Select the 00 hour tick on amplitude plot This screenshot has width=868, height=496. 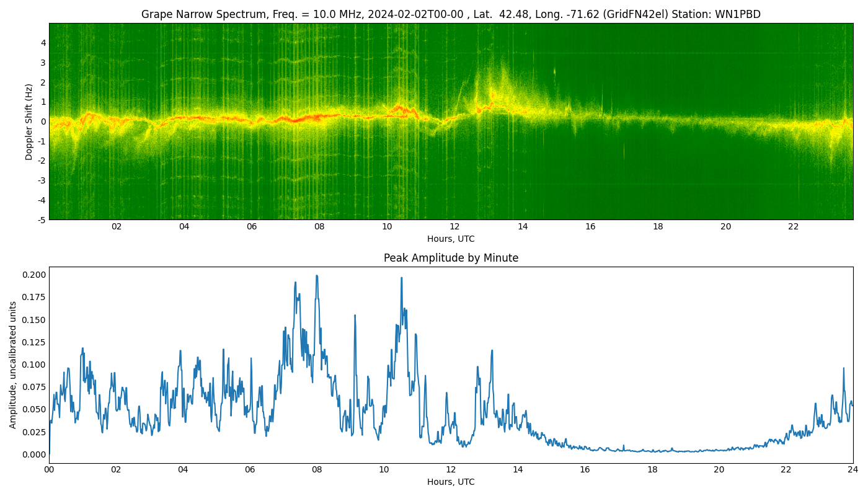coord(49,470)
